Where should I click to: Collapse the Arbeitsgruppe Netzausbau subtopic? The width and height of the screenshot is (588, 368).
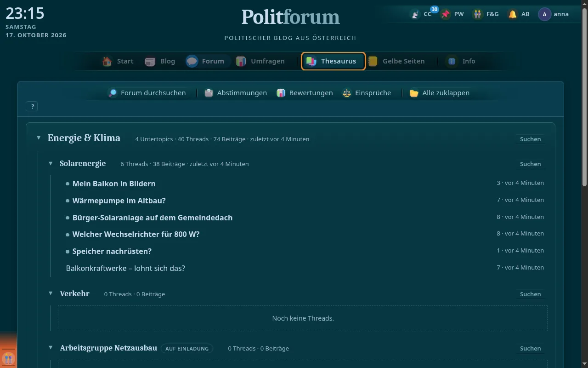51,348
